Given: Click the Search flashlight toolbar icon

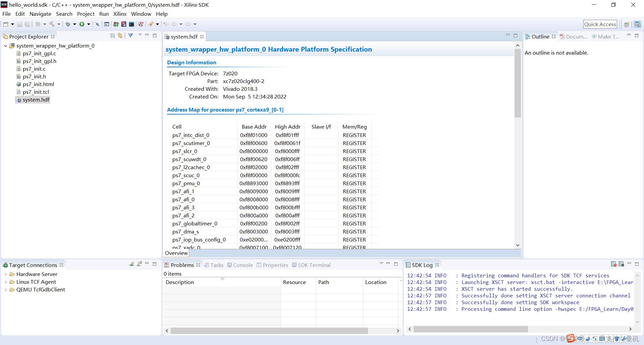Looking at the screenshot, I should pyautogui.click(x=151, y=24).
